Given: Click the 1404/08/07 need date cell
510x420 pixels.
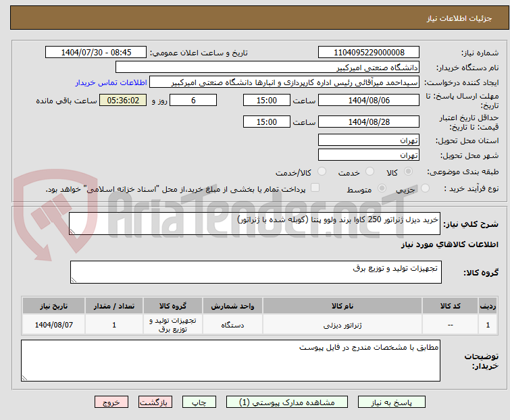Looking at the screenshot, I should pyautogui.click(x=53, y=325).
